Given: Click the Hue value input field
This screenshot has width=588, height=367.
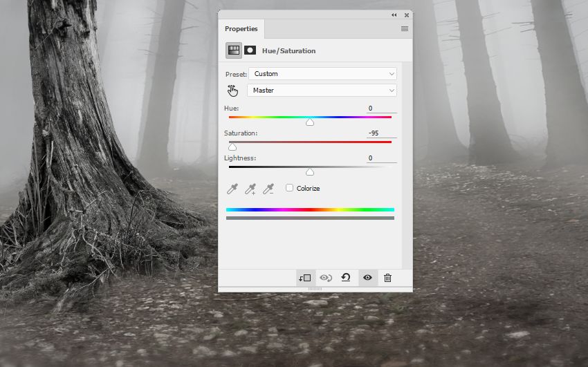Looking at the screenshot, I should (381, 109).
